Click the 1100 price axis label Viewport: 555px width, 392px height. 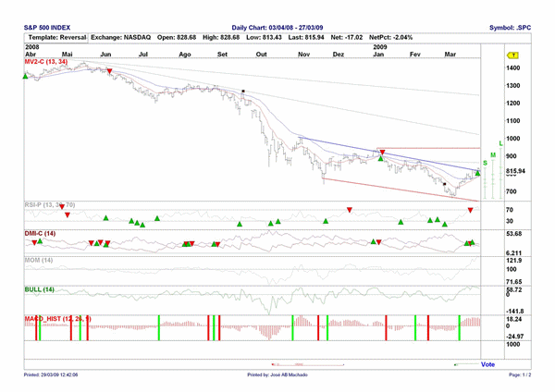[513, 121]
